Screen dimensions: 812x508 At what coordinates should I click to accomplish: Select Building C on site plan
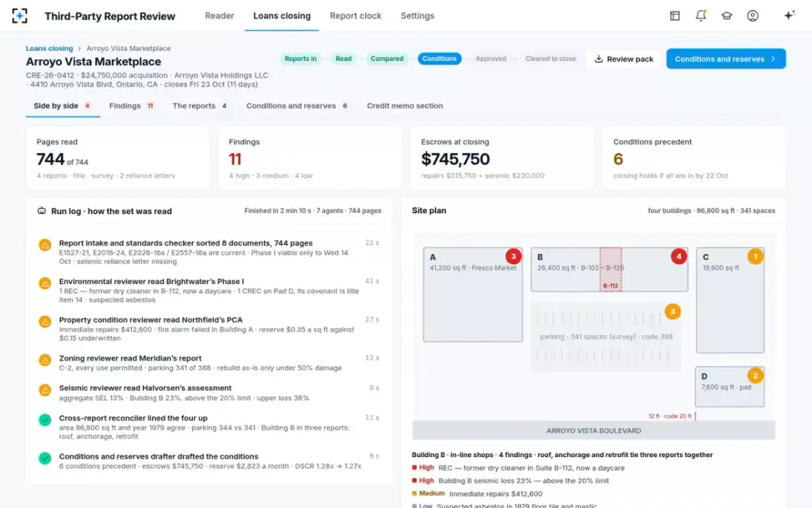click(x=730, y=300)
